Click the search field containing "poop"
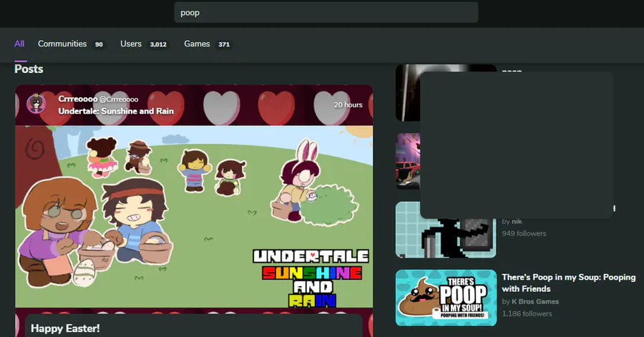This screenshot has height=337, width=644. (x=326, y=12)
